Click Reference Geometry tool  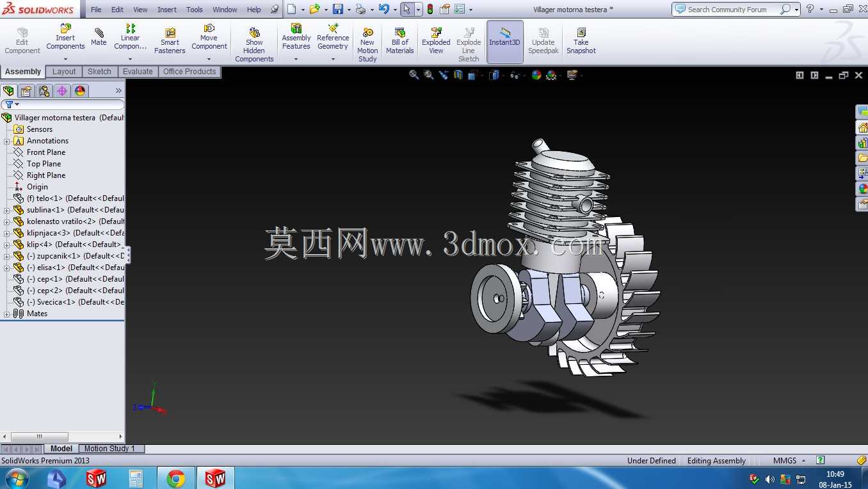(333, 37)
